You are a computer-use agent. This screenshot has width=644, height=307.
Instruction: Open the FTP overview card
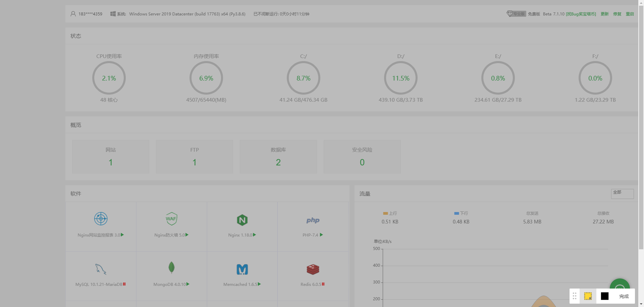tap(195, 157)
